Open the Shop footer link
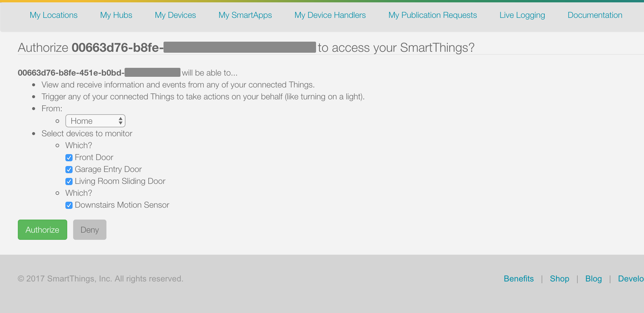The height and width of the screenshot is (313, 644). 560,279
